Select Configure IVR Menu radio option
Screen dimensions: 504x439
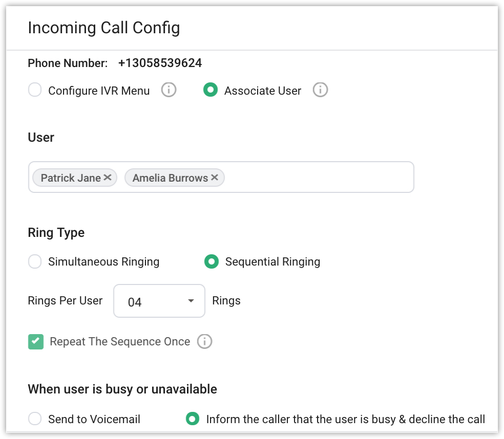35,91
